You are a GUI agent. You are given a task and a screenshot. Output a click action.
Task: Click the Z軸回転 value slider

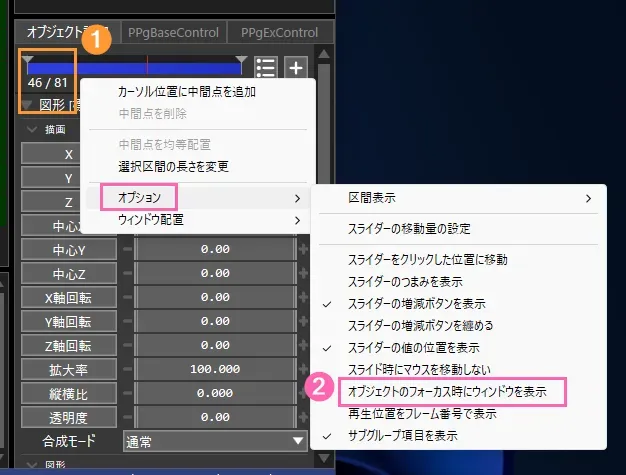[215, 345]
